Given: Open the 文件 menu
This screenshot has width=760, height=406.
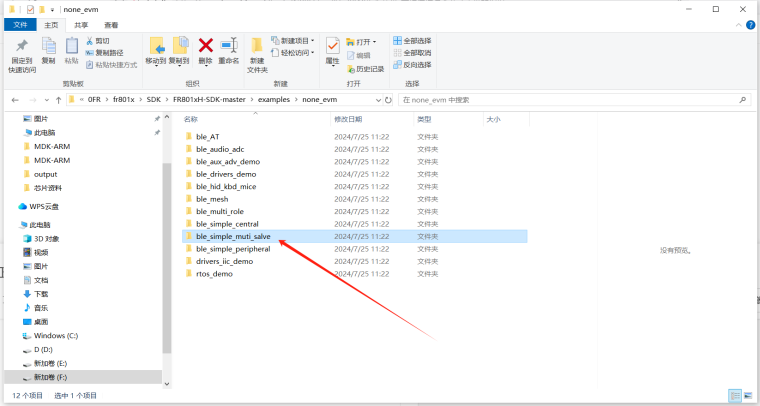Looking at the screenshot, I should click(19, 24).
